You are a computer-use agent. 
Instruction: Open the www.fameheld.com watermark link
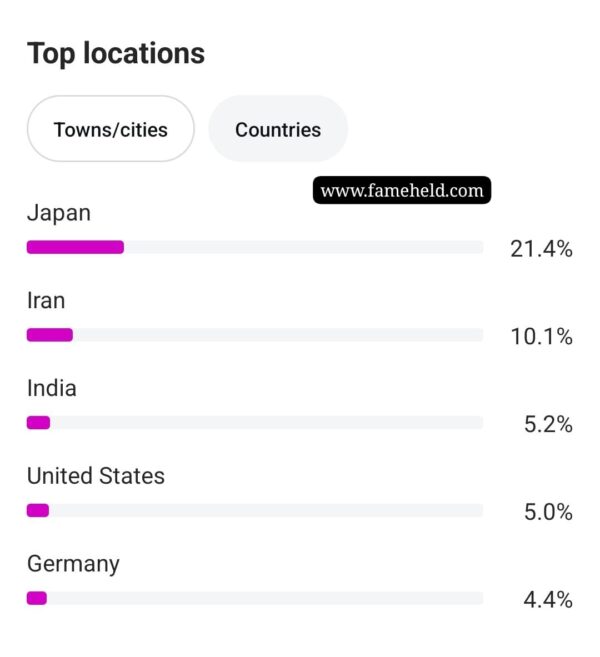coord(402,190)
